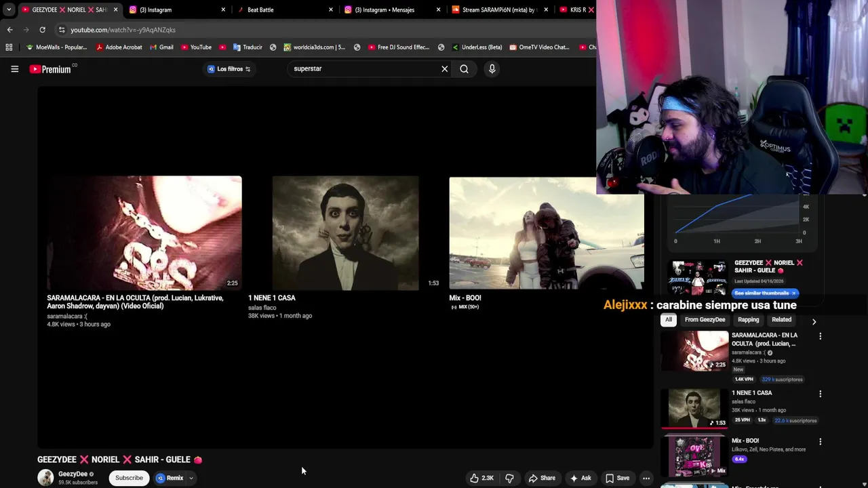Open sidebar Mix - BOO! thumbnail
Viewport: 868px width, 488px height.
694,455
